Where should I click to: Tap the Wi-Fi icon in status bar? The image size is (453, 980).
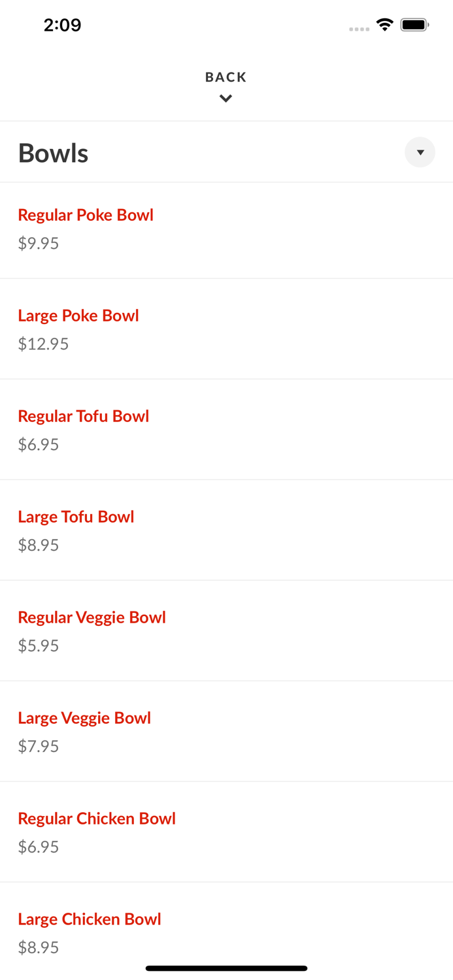tap(384, 24)
